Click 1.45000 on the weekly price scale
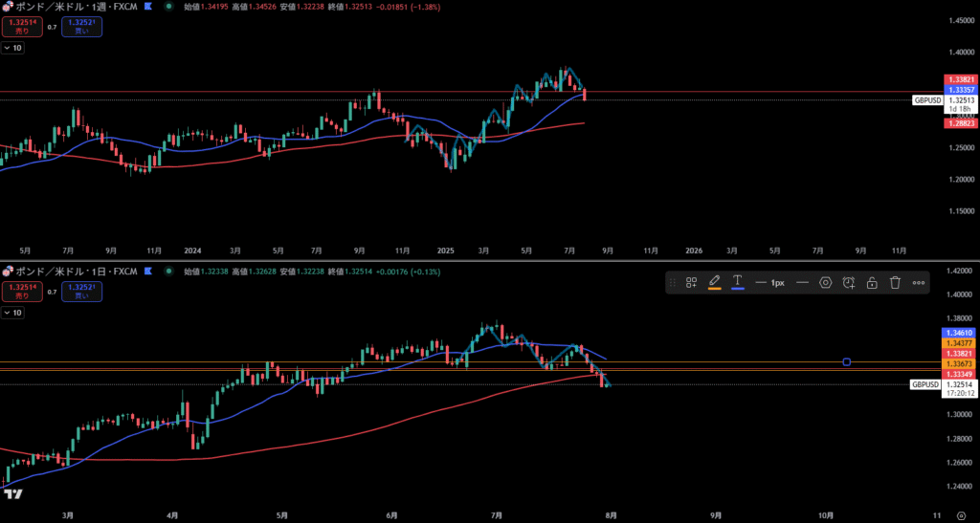Screen dimensions: 980x523 click(x=961, y=21)
